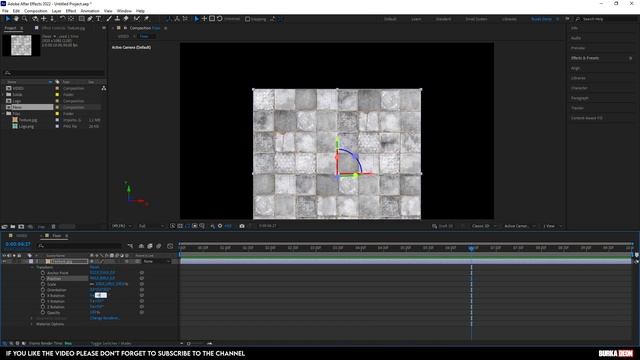Enable frame blending in the timeline
This screenshot has height=360, width=640.
click(x=150, y=246)
